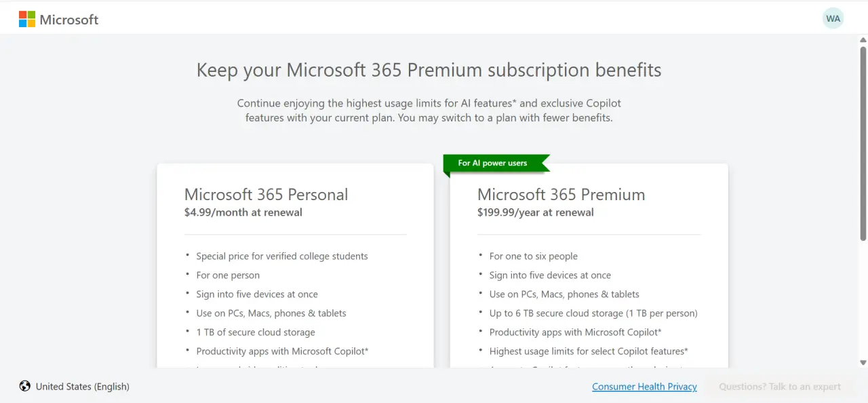This screenshot has height=403, width=868.
Task: Click the Microsoft four-square logo
Action: click(27, 19)
